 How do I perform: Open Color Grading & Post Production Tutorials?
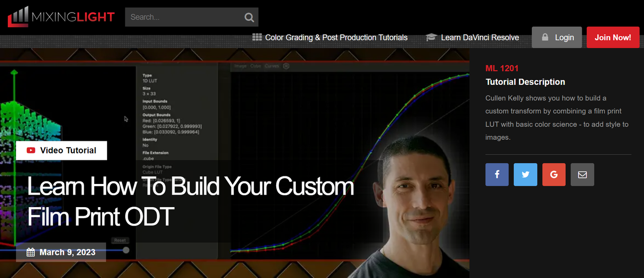[330, 37]
